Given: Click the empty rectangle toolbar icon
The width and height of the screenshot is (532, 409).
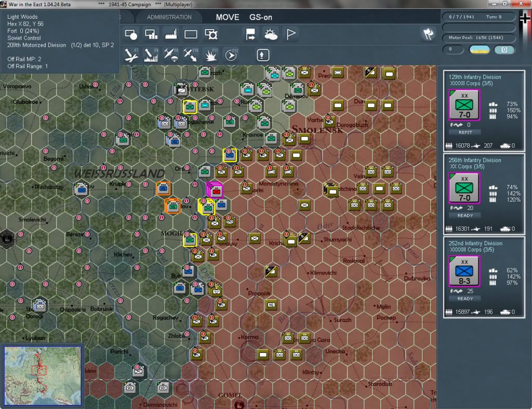Looking at the screenshot, I should (191, 34).
